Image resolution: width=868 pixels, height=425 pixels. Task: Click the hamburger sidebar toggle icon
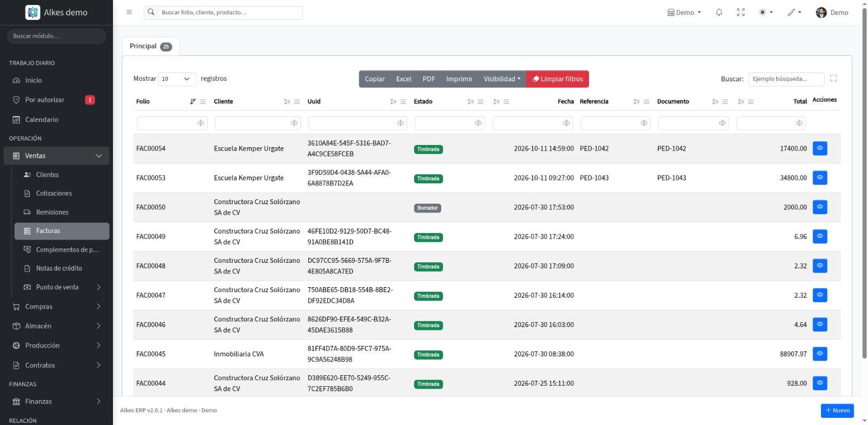click(x=129, y=12)
